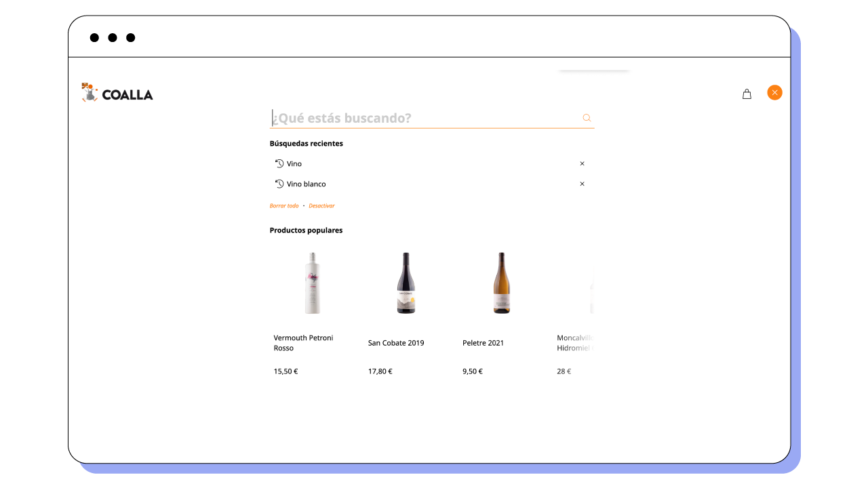Open the partially visible Moncalvillo Hidromiel product
Screen dimensions: 868x488
[x=575, y=343]
